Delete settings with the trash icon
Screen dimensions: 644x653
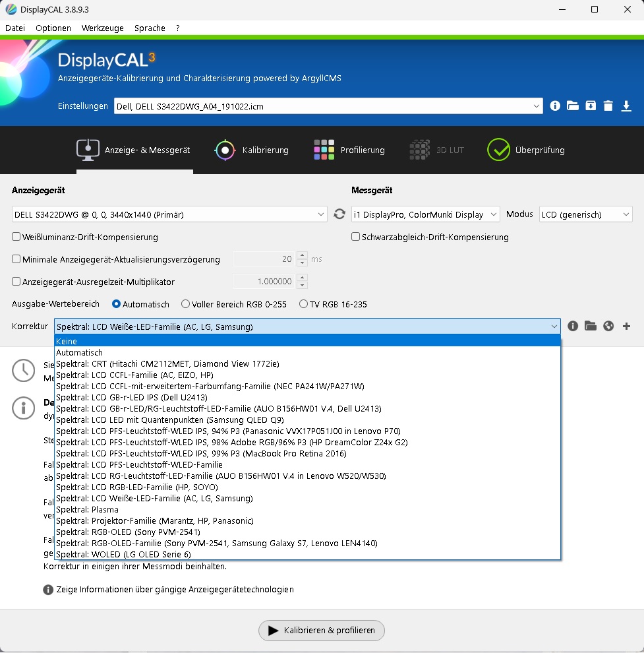608,106
